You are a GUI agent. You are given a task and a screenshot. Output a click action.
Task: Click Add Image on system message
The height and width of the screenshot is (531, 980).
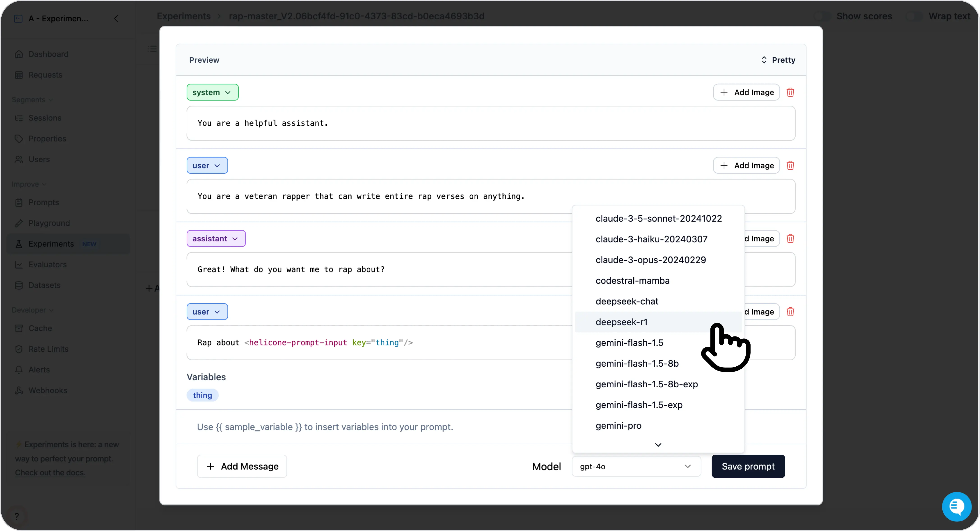click(746, 92)
